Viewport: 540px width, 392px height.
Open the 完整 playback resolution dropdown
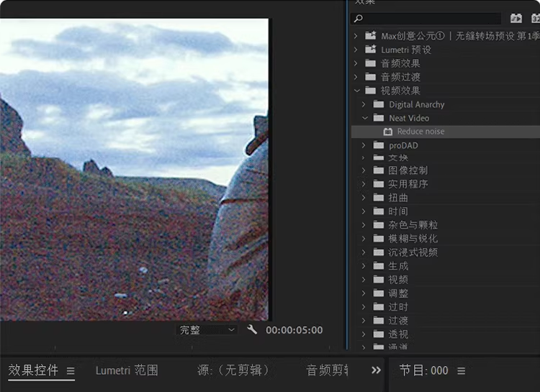pyautogui.click(x=207, y=329)
